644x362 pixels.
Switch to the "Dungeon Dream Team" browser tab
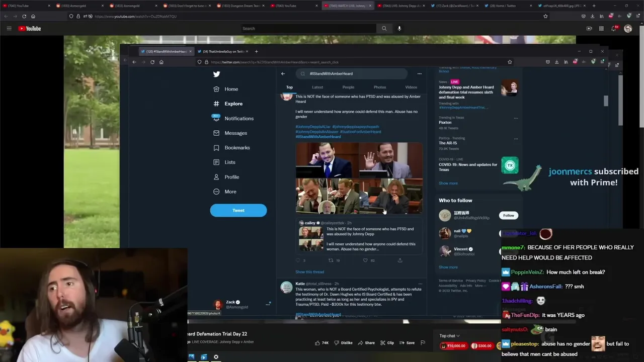[x=242, y=6]
